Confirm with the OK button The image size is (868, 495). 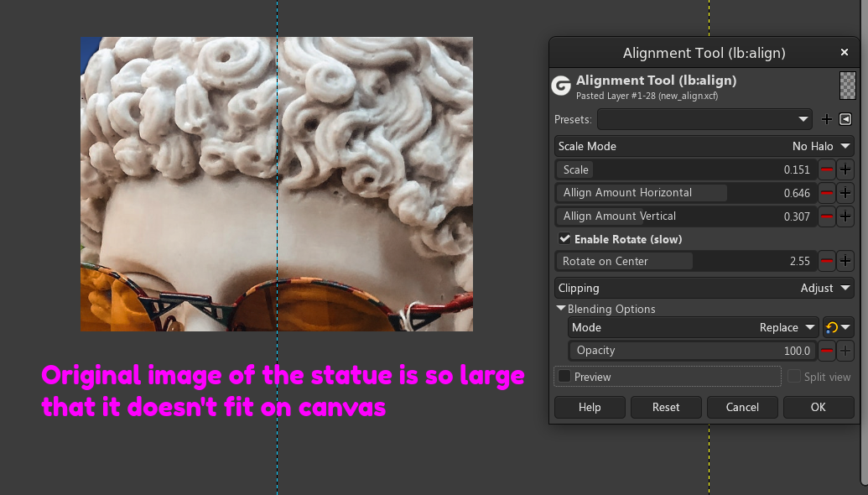[819, 407]
